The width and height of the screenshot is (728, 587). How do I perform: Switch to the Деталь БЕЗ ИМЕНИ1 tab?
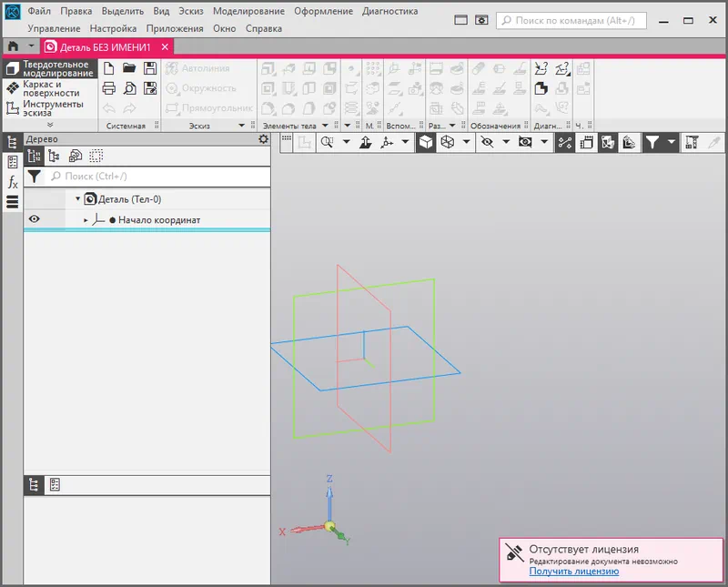pyautogui.click(x=106, y=47)
